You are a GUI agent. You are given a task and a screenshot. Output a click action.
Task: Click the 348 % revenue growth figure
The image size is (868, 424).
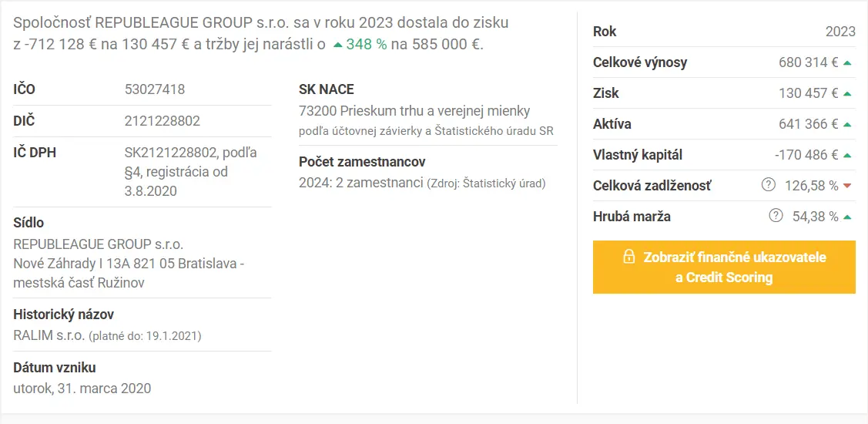click(367, 45)
